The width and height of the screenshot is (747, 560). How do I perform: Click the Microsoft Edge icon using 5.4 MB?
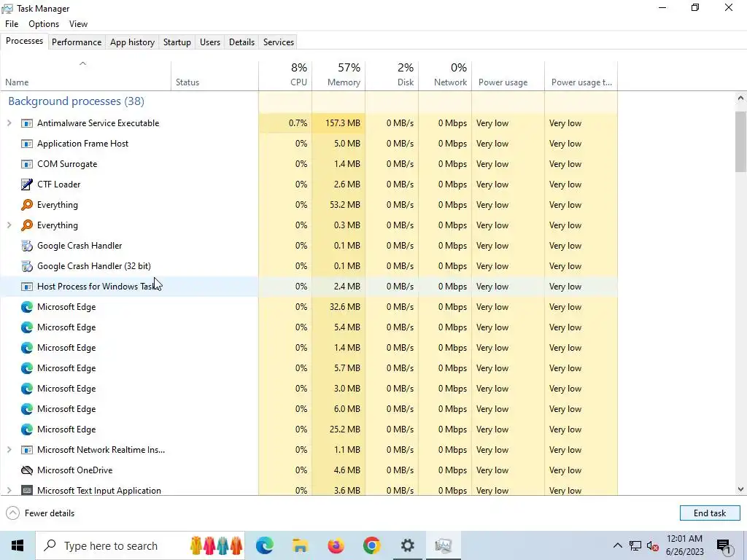coord(27,327)
